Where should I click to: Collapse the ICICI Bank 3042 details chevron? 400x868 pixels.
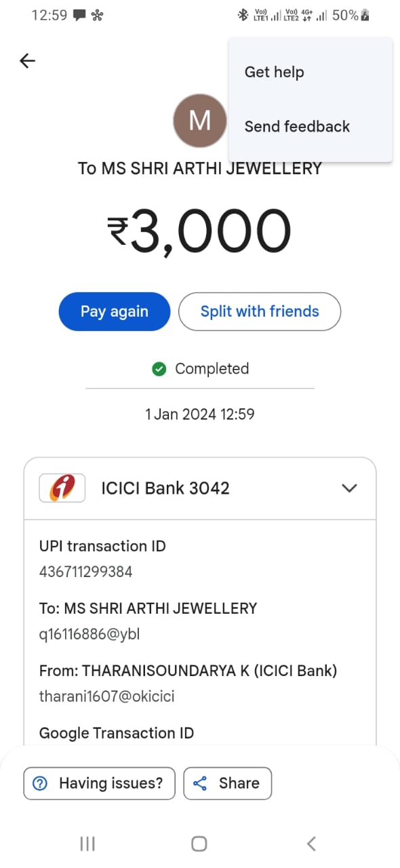pyautogui.click(x=349, y=488)
